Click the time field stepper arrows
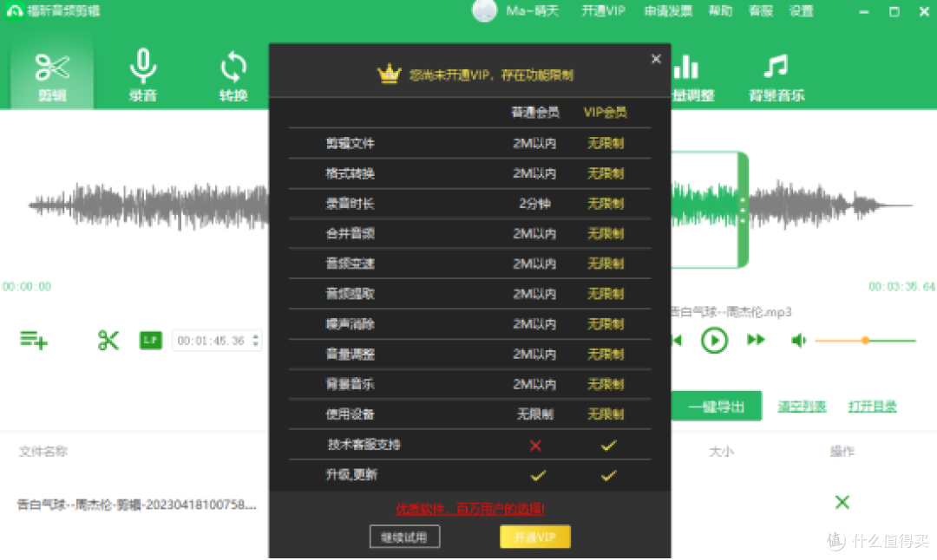 (256, 341)
